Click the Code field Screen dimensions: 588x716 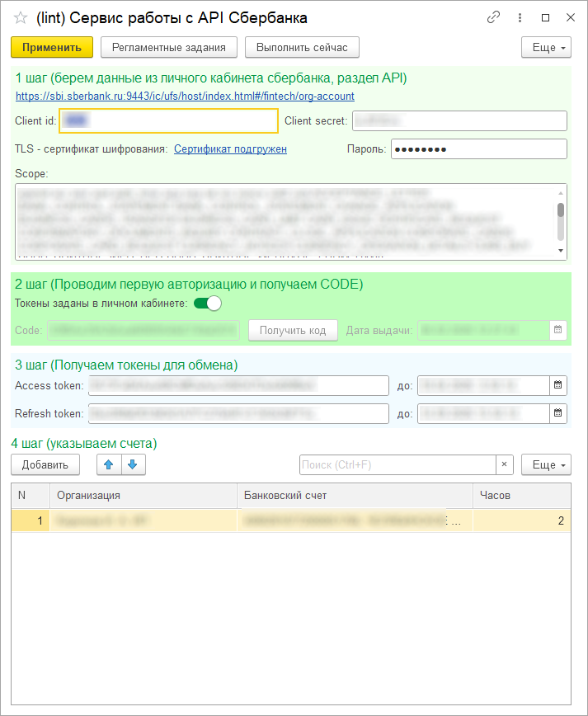[x=143, y=330]
